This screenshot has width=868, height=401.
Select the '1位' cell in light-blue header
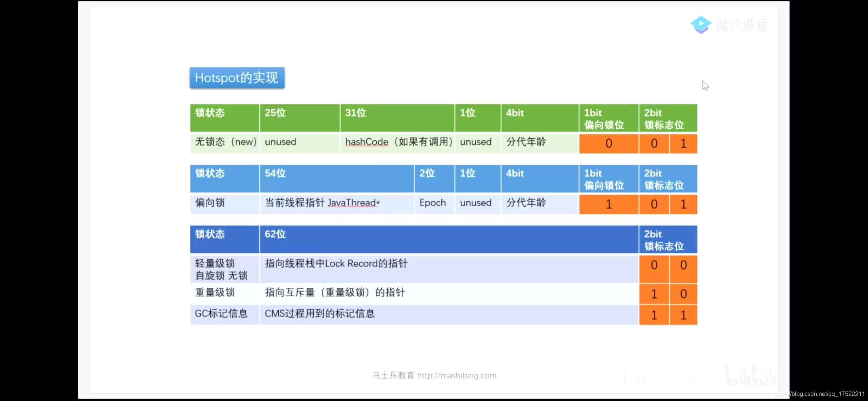tap(478, 179)
